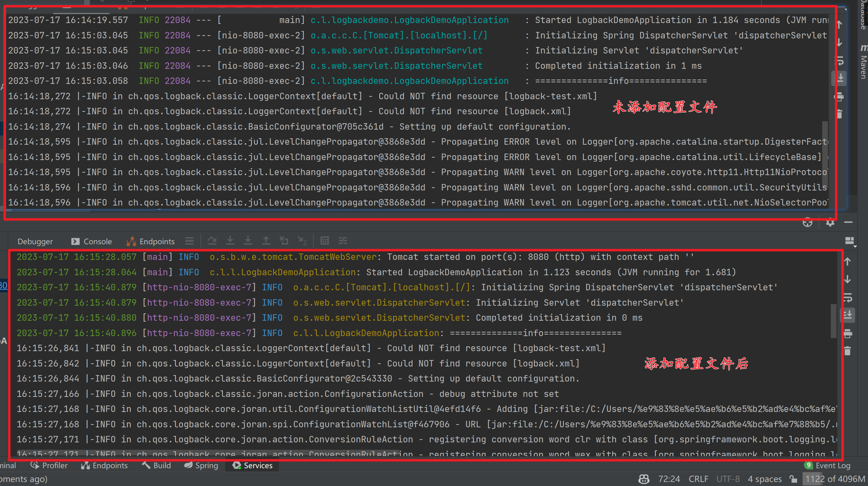Toggle scroll to end in lower console
This screenshot has height=486, width=868.
tap(848, 315)
